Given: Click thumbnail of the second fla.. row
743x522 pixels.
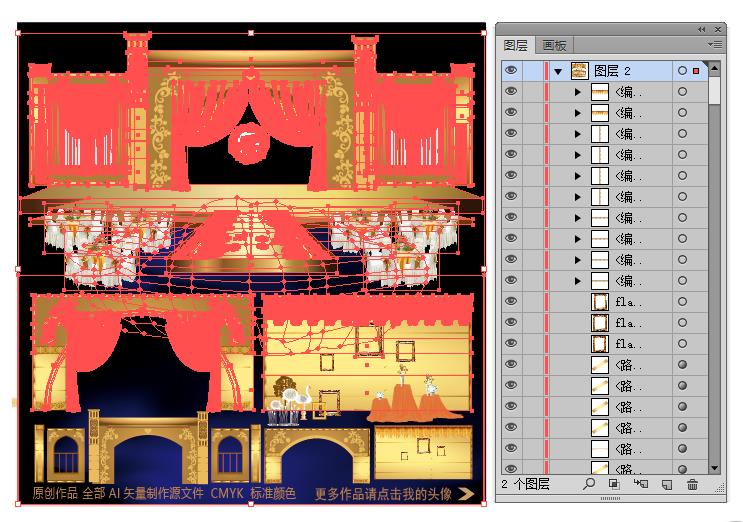Looking at the screenshot, I should (x=600, y=322).
